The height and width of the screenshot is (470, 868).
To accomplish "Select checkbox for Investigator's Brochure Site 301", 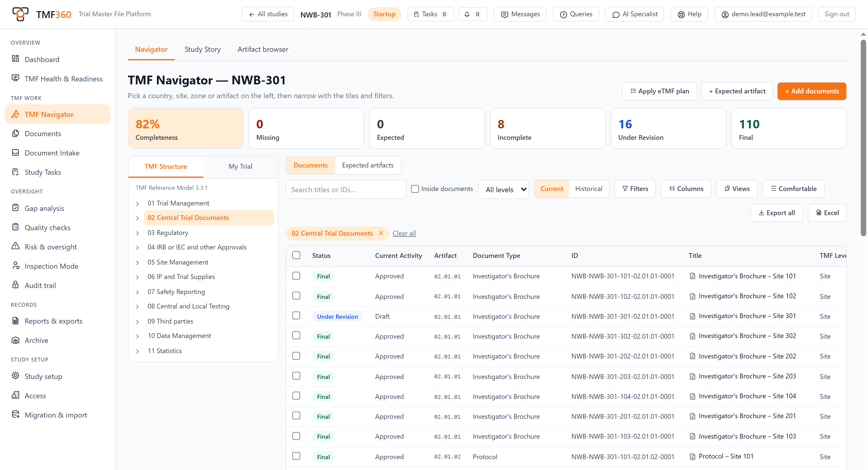I will (296, 316).
